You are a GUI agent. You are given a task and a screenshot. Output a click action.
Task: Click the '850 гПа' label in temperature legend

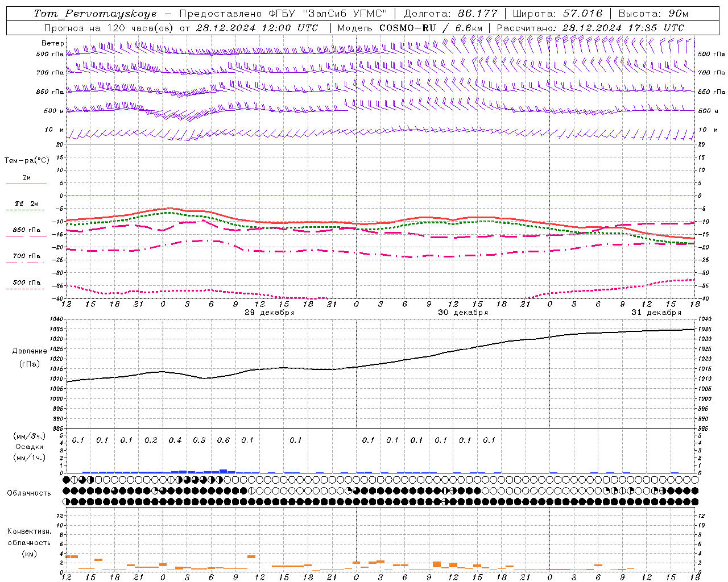27,230
